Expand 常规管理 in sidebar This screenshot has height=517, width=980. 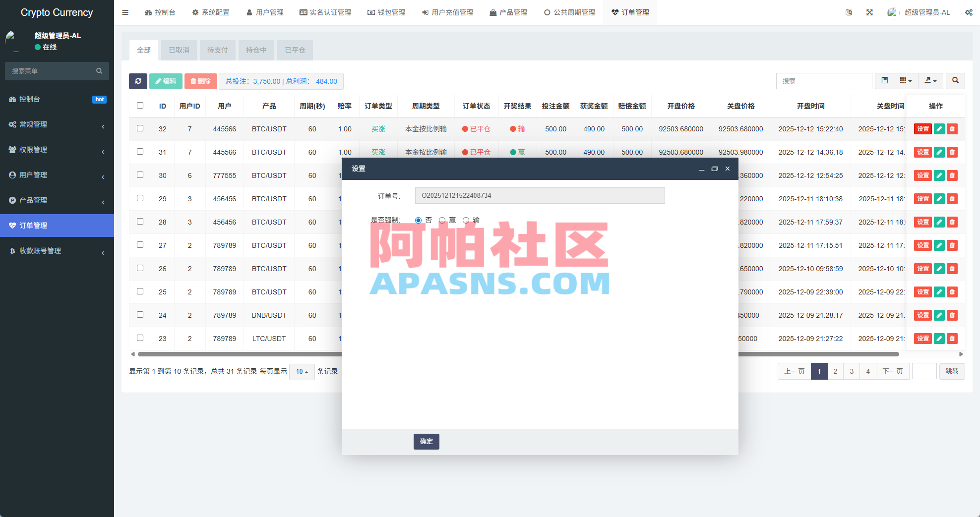tap(57, 124)
